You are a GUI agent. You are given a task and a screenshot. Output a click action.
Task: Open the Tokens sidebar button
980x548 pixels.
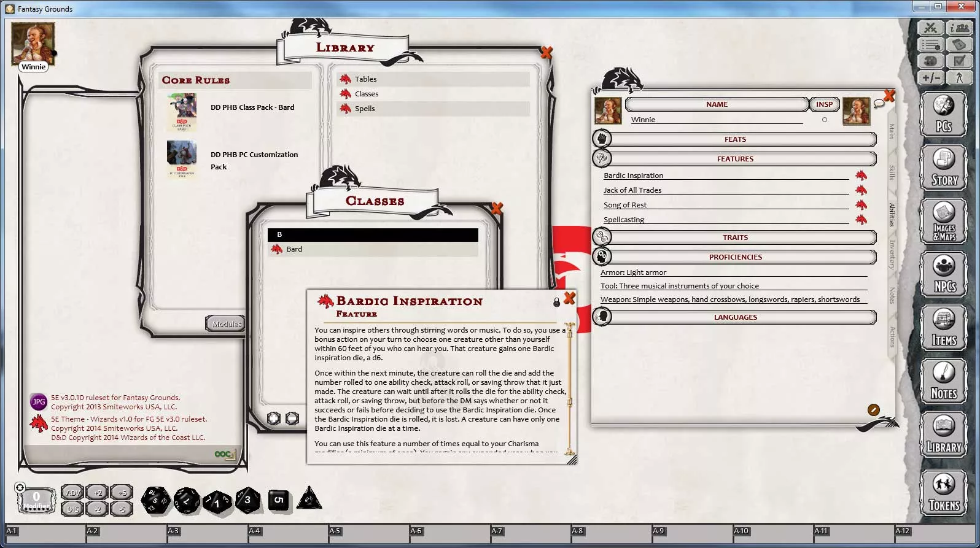pyautogui.click(x=944, y=493)
